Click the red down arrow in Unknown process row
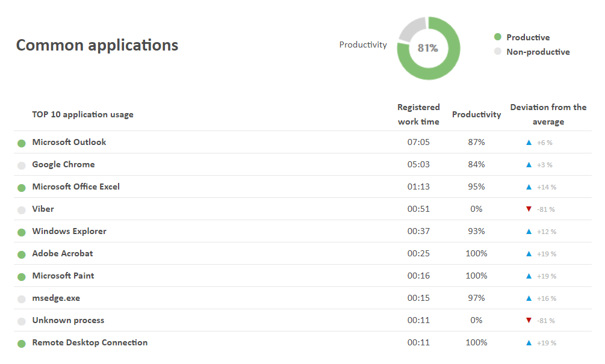This screenshot has width=605, height=364. coord(529,321)
